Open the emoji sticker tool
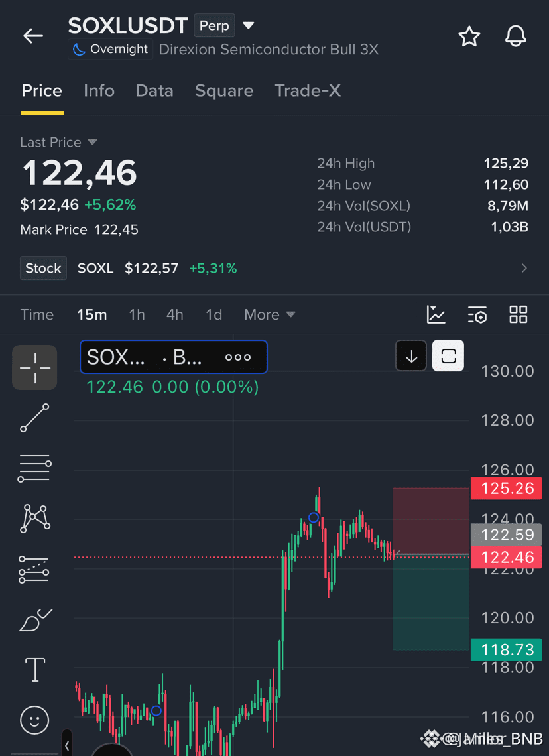 pyautogui.click(x=34, y=720)
